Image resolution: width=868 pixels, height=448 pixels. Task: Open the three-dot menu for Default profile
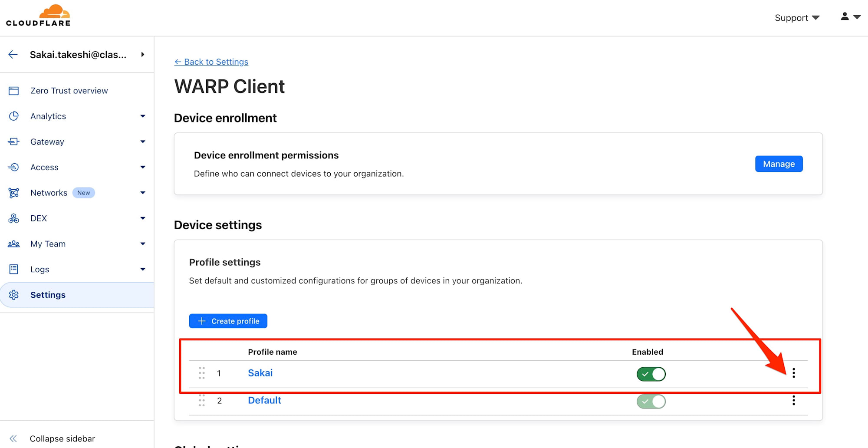tap(794, 400)
